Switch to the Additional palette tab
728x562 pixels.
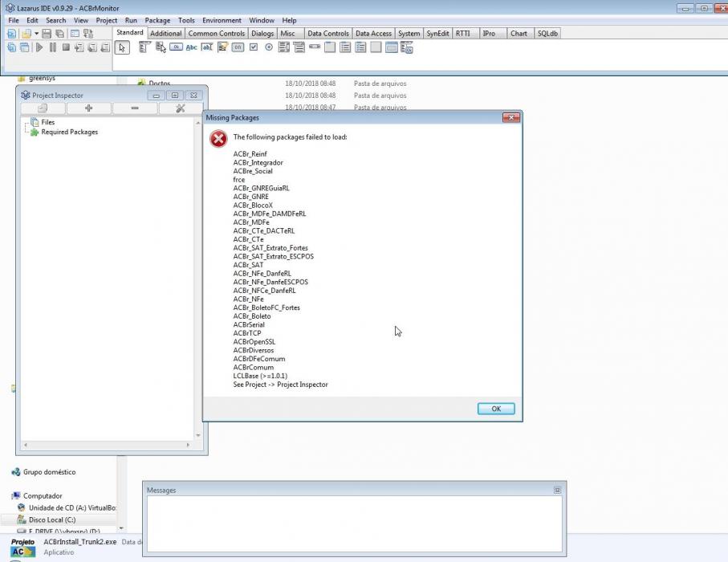(x=166, y=34)
